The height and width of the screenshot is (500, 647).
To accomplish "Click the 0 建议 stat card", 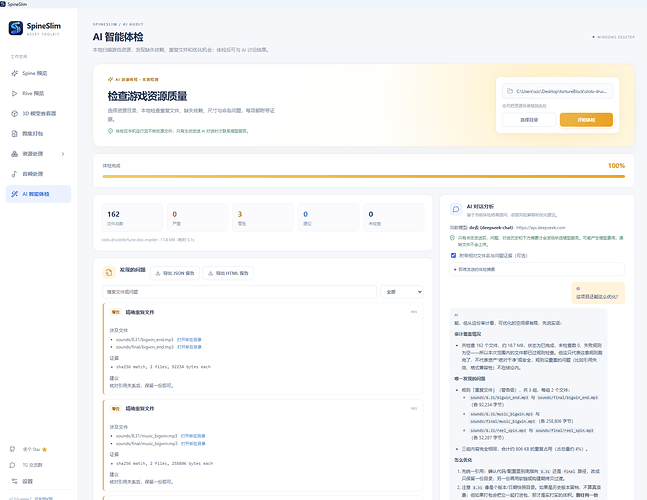I will click(328, 217).
